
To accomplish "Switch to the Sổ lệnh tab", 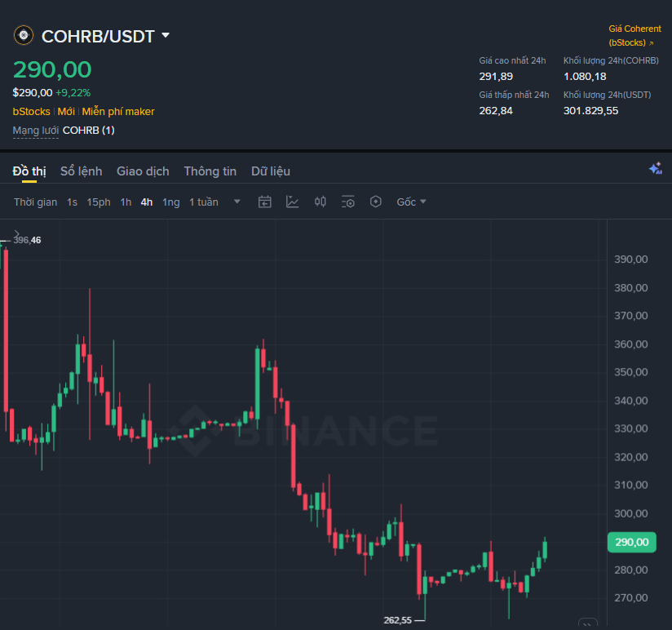I will (81, 171).
